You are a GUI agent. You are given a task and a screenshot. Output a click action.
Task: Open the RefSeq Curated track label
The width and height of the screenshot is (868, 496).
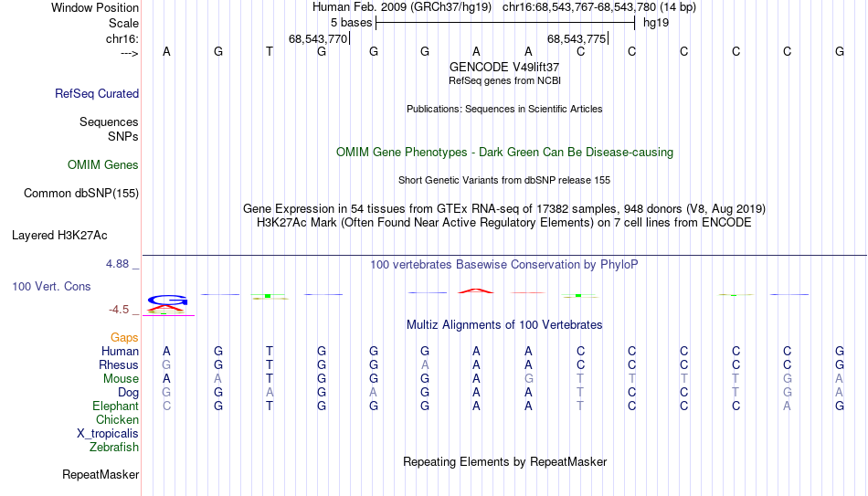(96, 93)
